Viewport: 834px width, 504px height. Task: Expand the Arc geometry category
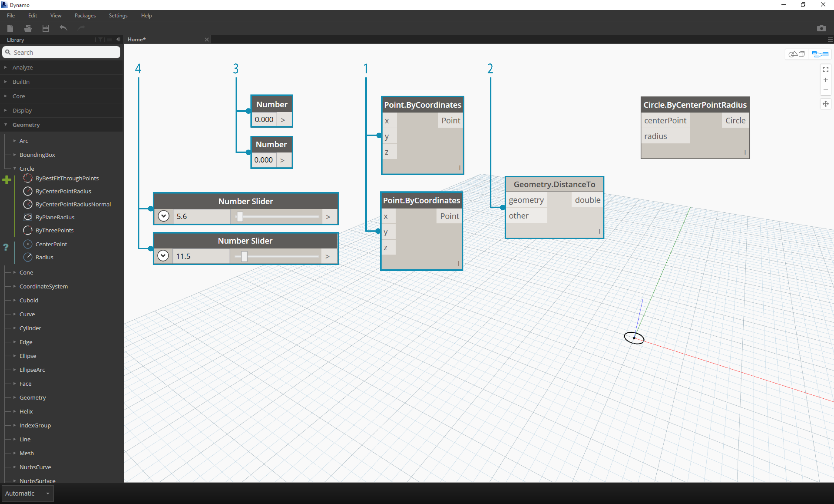tap(14, 141)
